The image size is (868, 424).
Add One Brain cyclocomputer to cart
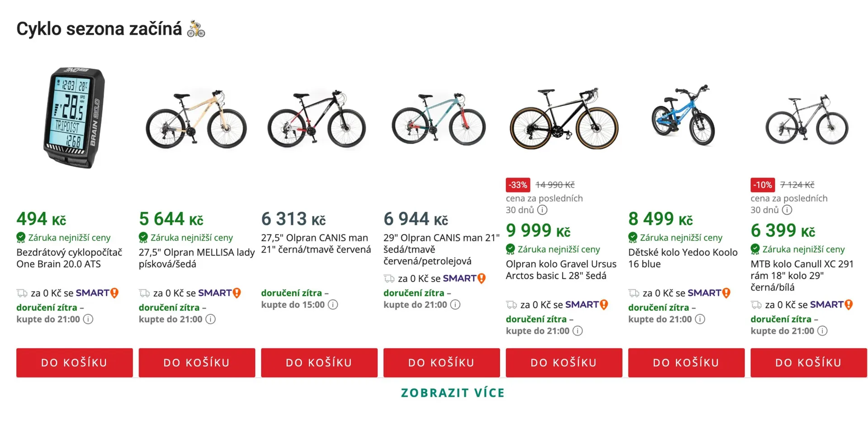tap(75, 363)
